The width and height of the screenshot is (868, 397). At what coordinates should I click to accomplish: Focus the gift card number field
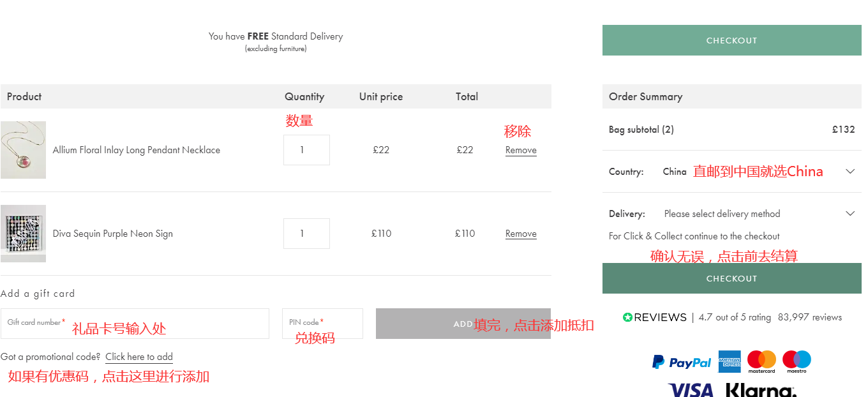pyautogui.click(x=135, y=324)
